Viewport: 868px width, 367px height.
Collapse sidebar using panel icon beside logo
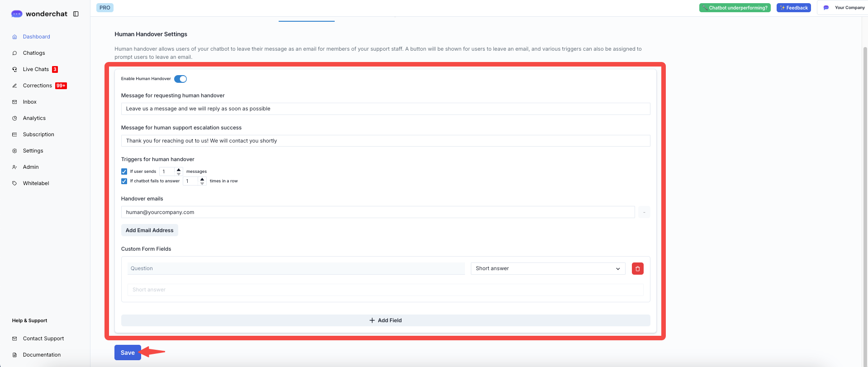[x=76, y=14]
